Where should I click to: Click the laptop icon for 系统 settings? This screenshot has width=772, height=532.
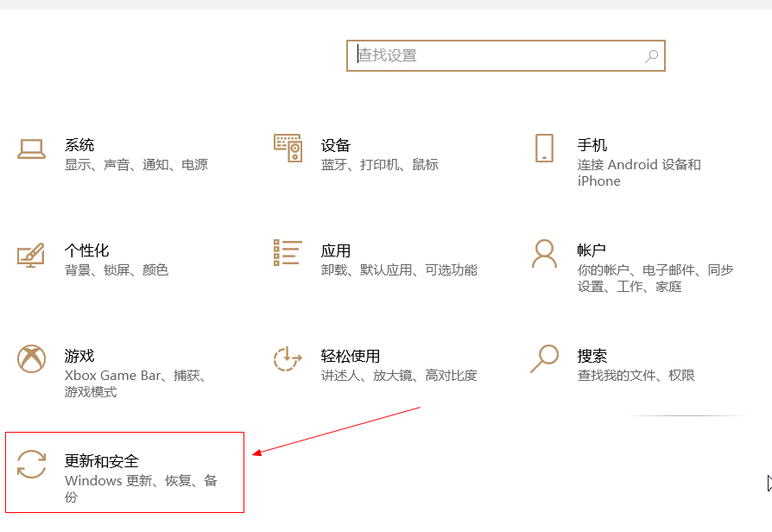point(32,148)
